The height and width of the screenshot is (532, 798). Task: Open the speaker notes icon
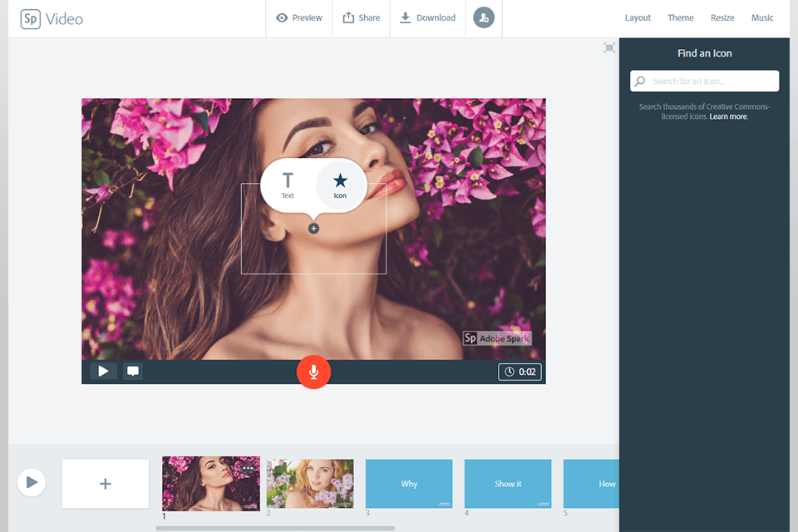coord(133,371)
